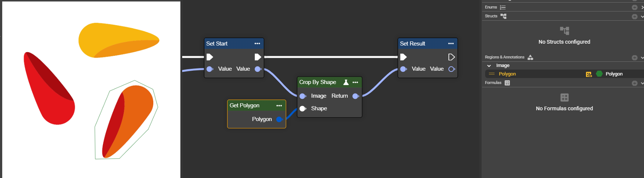Collapse the Image group in Regions
This screenshot has width=644, height=178.
[x=489, y=66]
